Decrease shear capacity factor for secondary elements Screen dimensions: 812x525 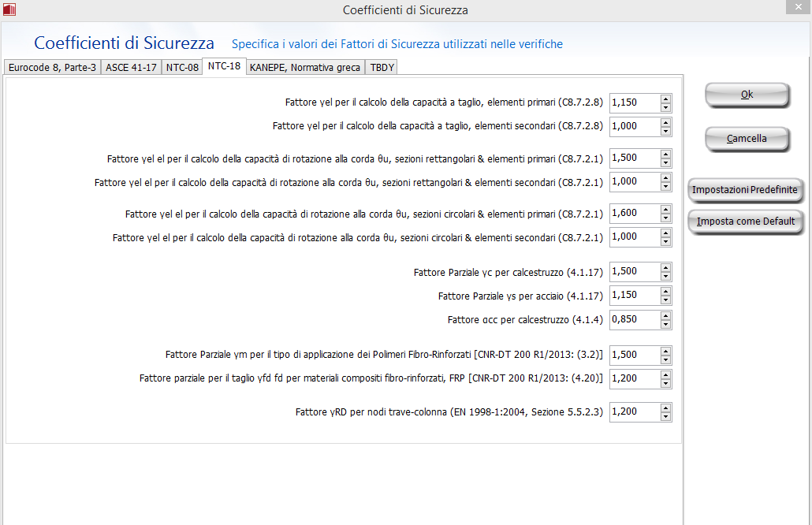pyautogui.click(x=666, y=131)
